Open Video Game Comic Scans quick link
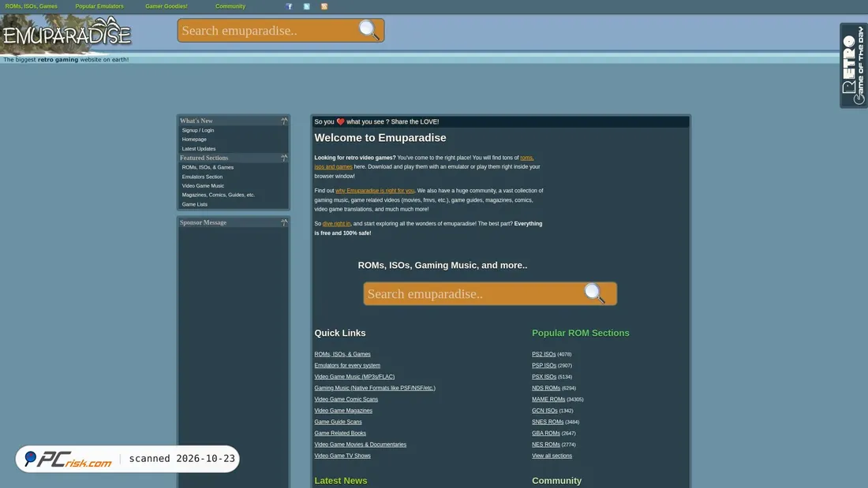 point(346,400)
